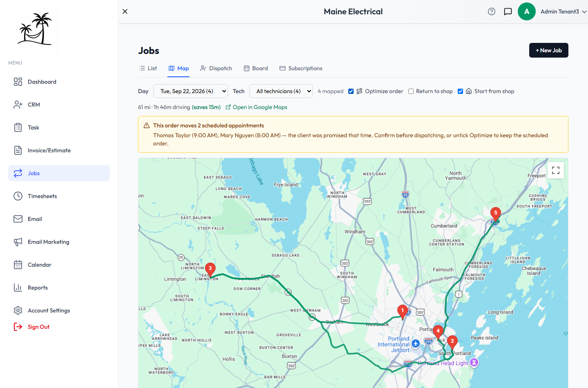588x388 pixels.
Task: Click the Portland International Jetport airport icon
Action: click(416, 344)
